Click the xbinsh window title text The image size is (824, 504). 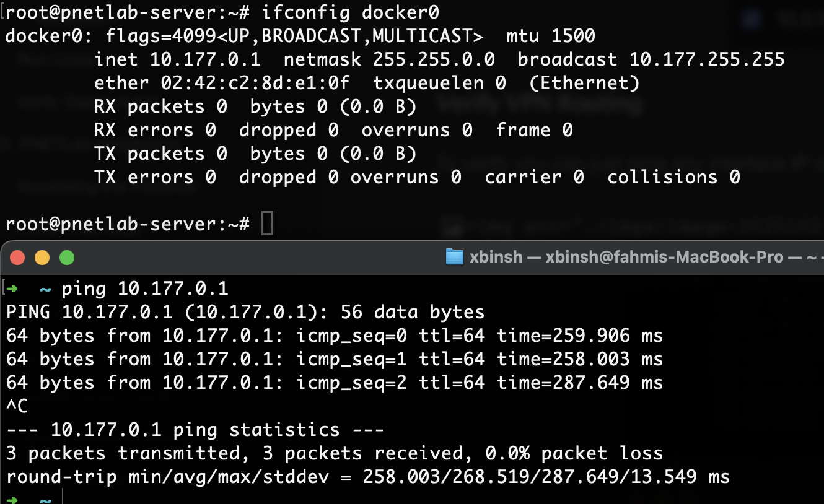(626, 257)
